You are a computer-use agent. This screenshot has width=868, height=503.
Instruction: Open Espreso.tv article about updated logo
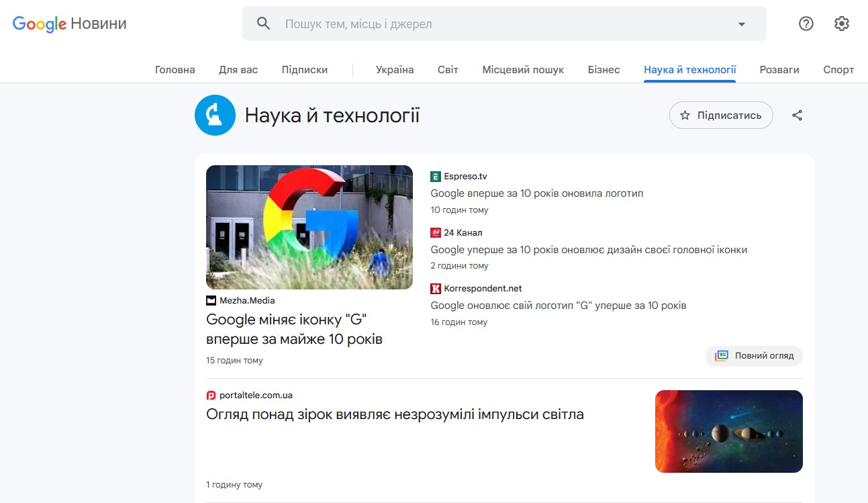tap(537, 193)
